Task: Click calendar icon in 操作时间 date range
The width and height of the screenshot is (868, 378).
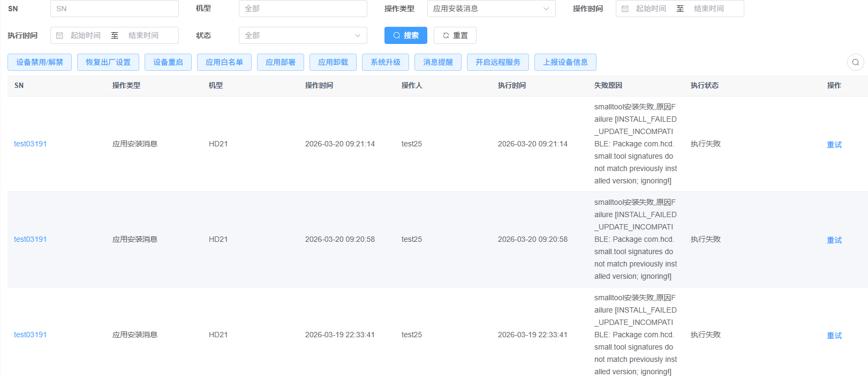Action: pos(625,9)
